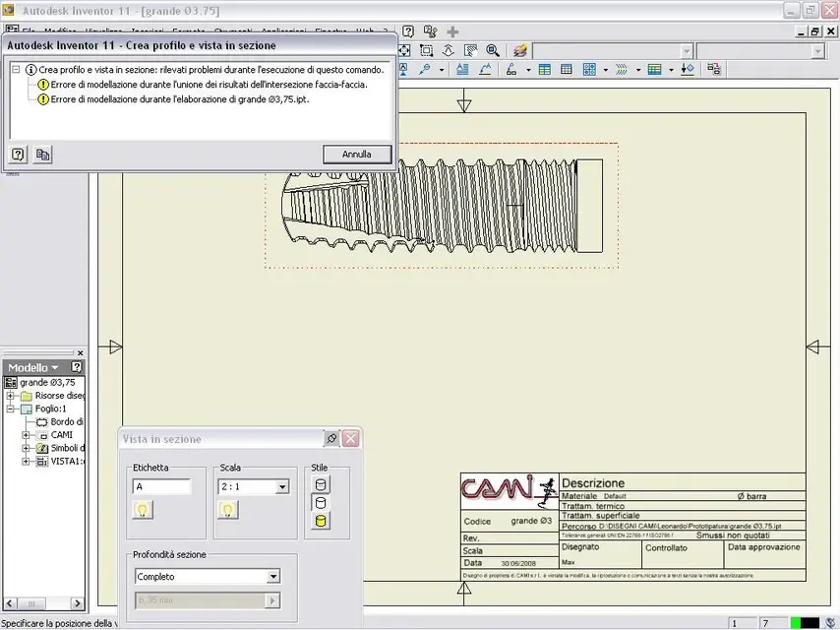The width and height of the screenshot is (840, 630).
Task: Click the Modello browser panel help icon
Action: (77, 367)
